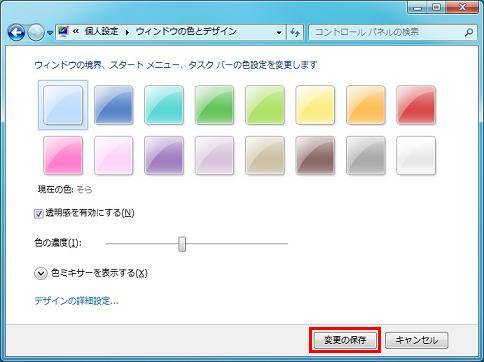Select the purple window color swatch
This screenshot has width=484, height=362.
tap(164, 155)
